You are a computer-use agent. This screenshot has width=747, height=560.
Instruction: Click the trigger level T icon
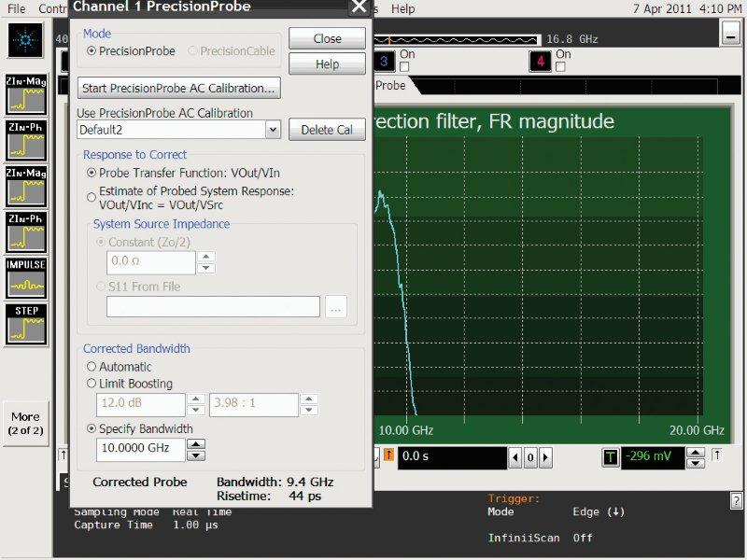pos(610,456)
